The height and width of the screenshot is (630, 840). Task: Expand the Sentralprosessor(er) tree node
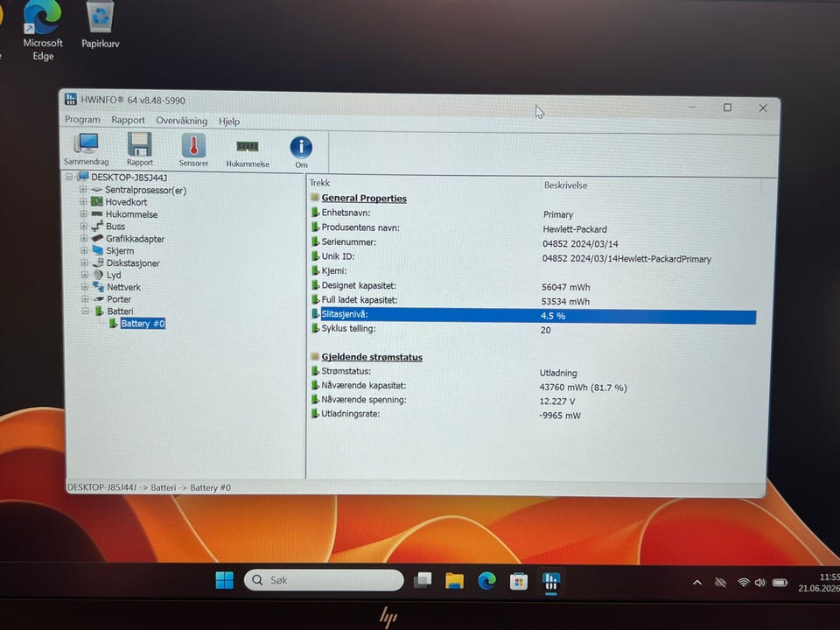click(x=83, y=189)
